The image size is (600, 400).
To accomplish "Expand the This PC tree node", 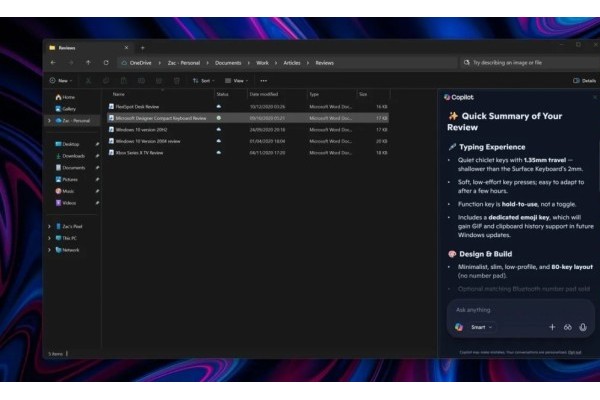I will coord(49,238).
